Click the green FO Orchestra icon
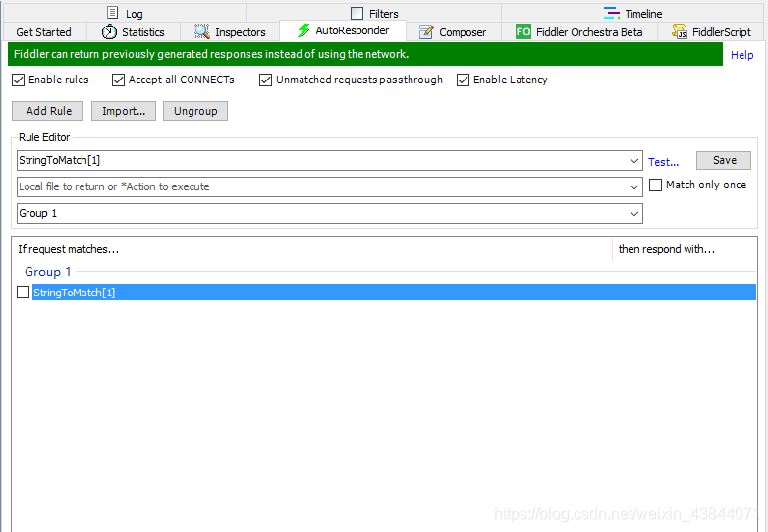The image size is (768, 532). tap(523, 31)
